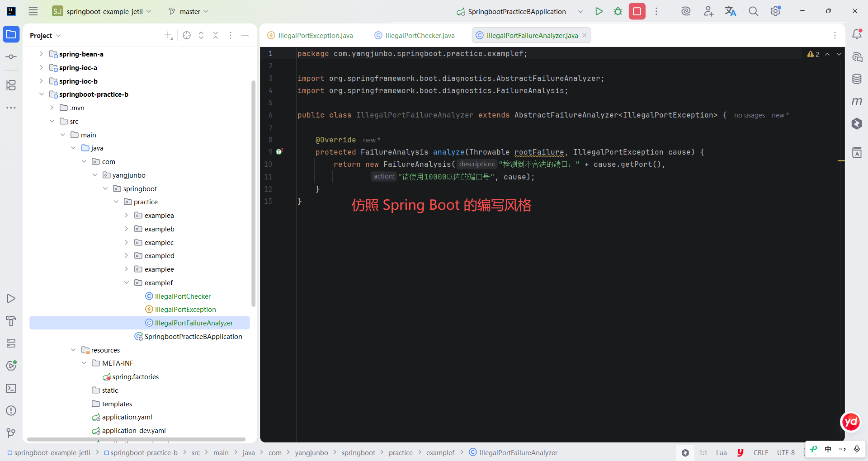The height and width of the screenshot is (461, 868).
Task: Open editor tabs options vertical dots
Action: (835, 35)
